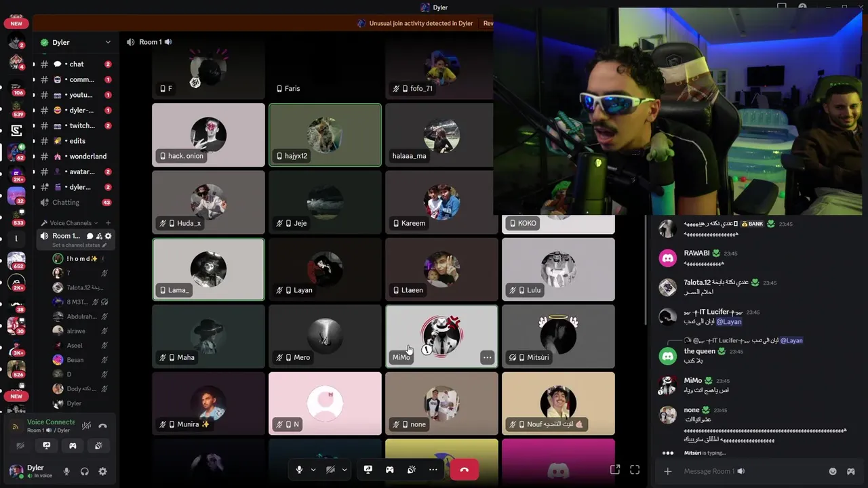868x488 pixels.
Task: Disconnect using Voice Connected panel phone icon
Action: (x=102, y=426)
